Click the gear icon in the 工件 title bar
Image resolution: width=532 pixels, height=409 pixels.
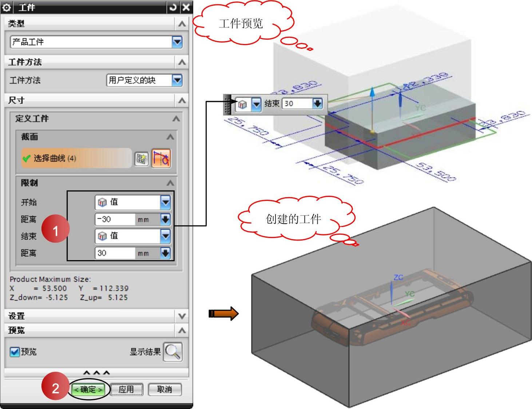click(7, 7)
